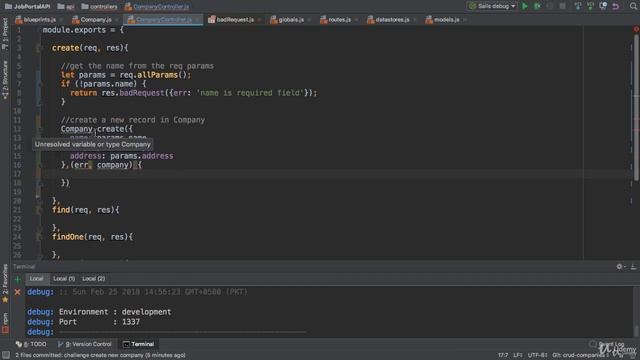
Task: Collapse find method fold marker
Action: (x=39, y=210)
